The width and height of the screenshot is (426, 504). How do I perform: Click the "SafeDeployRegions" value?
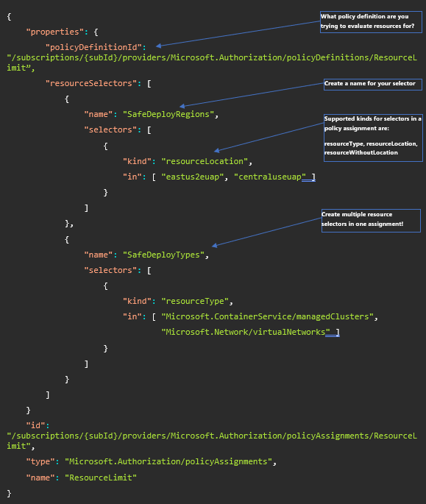coord(168,115)
